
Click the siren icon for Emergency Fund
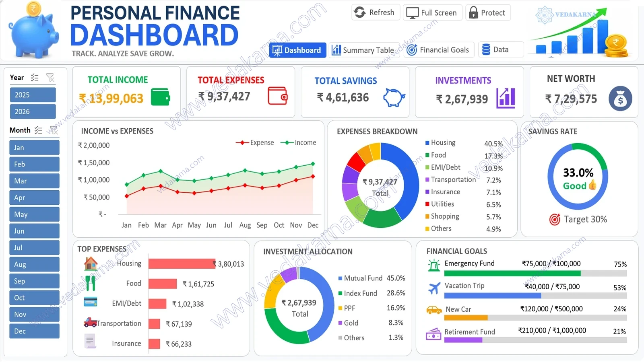point(434,265)
